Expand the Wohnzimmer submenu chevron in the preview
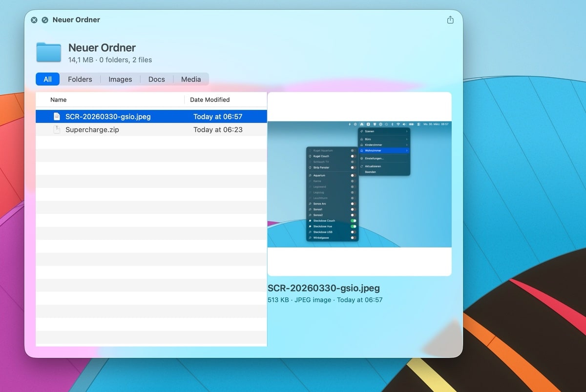This screenshot has height=392, width=586. pos(407,150)
